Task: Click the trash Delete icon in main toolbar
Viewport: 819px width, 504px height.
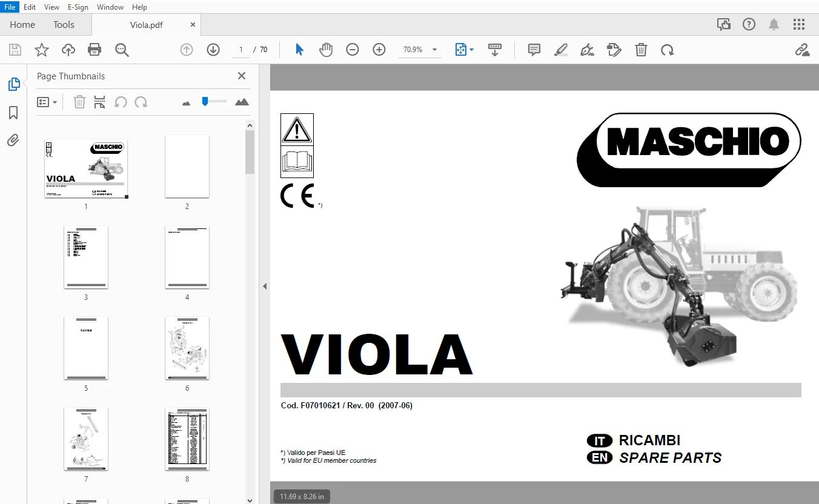Action: 641,50
